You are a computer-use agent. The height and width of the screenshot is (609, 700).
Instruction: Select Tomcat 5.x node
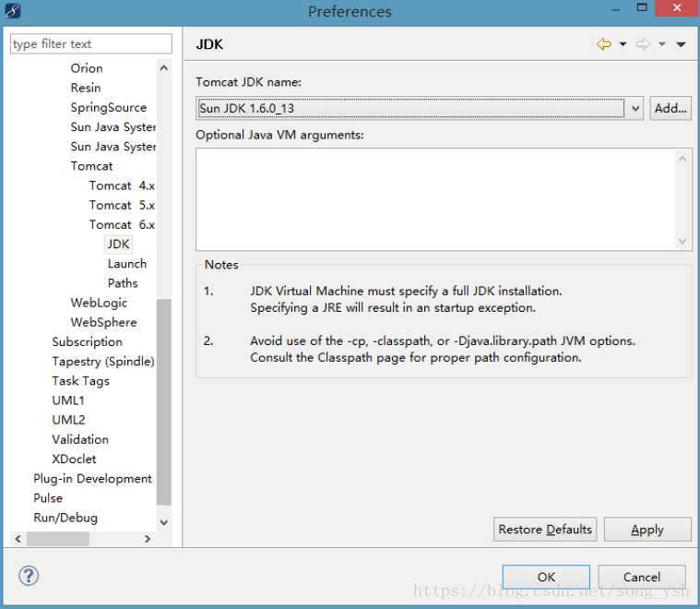[122, 206]
